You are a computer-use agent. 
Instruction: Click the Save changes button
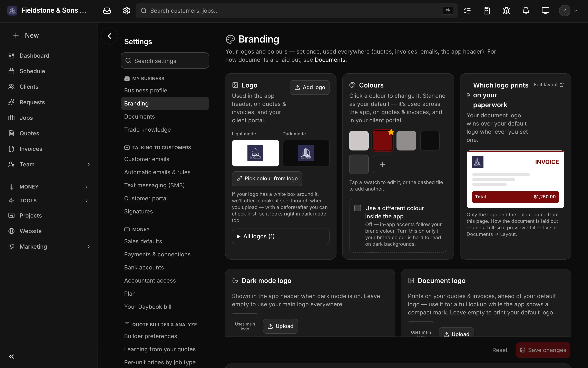point(543,350)
